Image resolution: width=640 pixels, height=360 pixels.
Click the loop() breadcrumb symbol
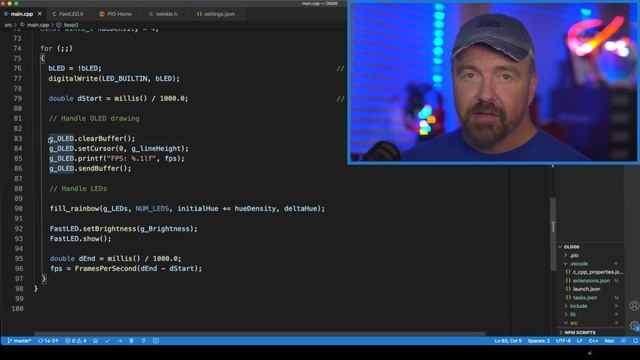coord(71,25)
